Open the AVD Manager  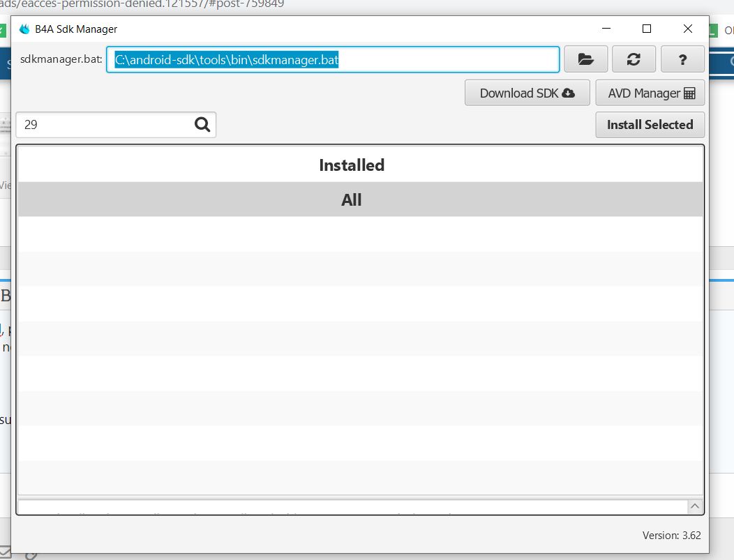pos(650,93)
